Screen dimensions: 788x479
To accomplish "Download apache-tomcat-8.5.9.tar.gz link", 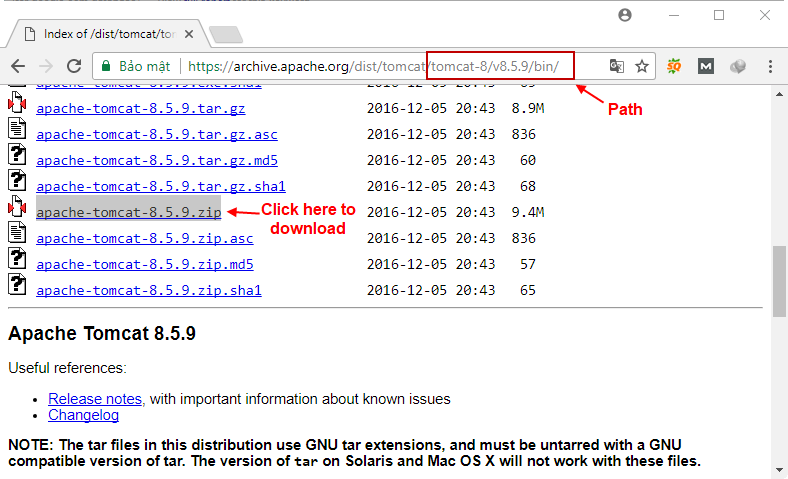I will point(141,109).
